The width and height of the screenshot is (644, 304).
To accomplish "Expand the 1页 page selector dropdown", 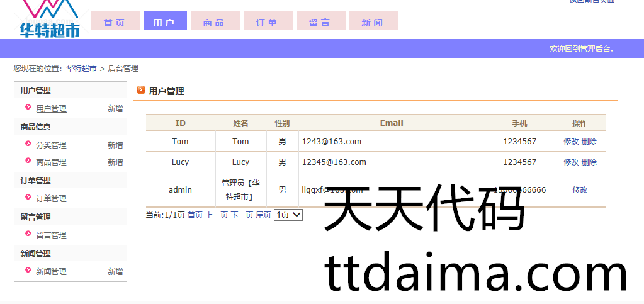I will click(288, 215).
